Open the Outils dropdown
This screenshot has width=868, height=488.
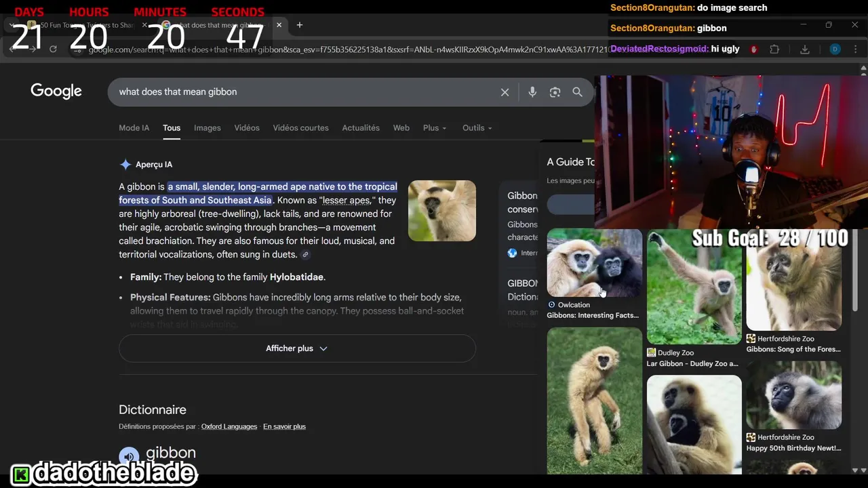click(477, 128)
